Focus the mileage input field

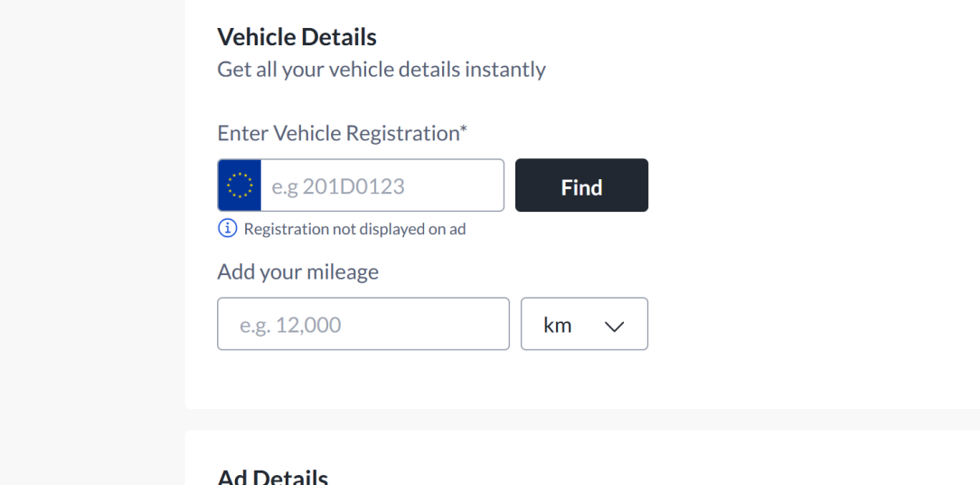pos(363,324)
